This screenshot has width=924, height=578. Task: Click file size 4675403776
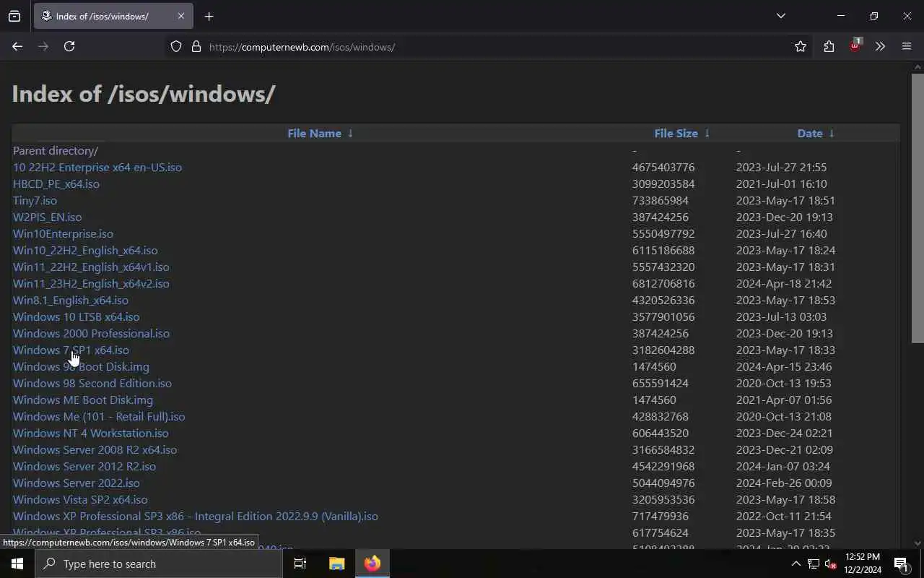pyautogui.click(x=663, y=167)
